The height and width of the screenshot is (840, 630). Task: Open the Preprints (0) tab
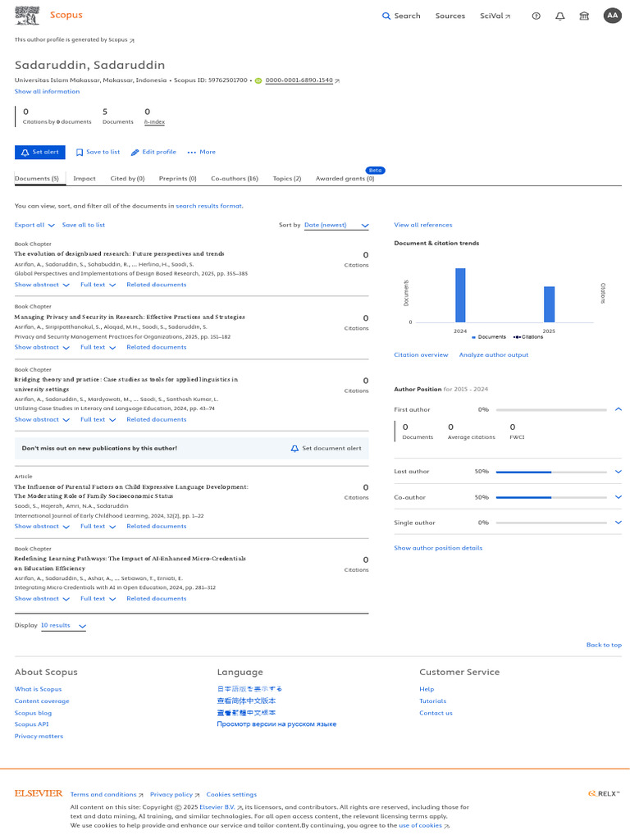tap(178, 179)
